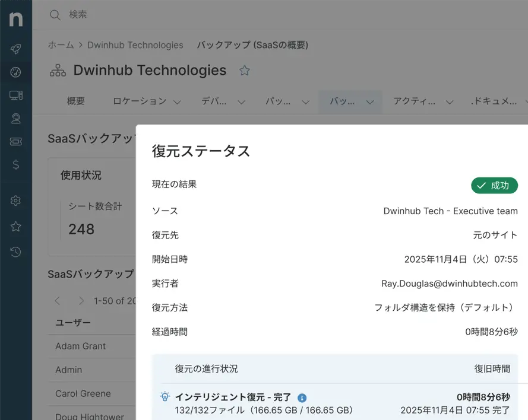Click the 1-50 of pagination text
This screenshot has height=420, width=528.
click(115, 301)
